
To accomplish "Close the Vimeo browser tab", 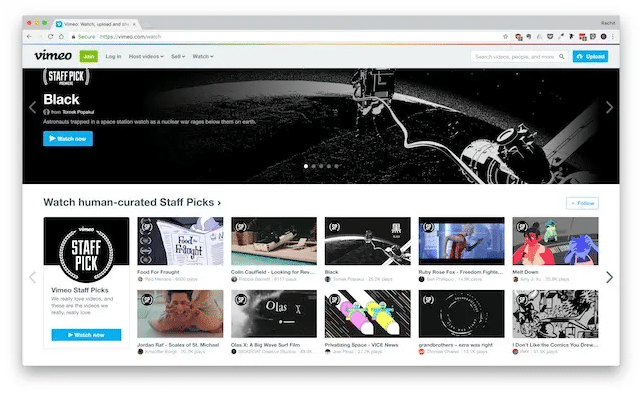I will (x=134, y=24).
